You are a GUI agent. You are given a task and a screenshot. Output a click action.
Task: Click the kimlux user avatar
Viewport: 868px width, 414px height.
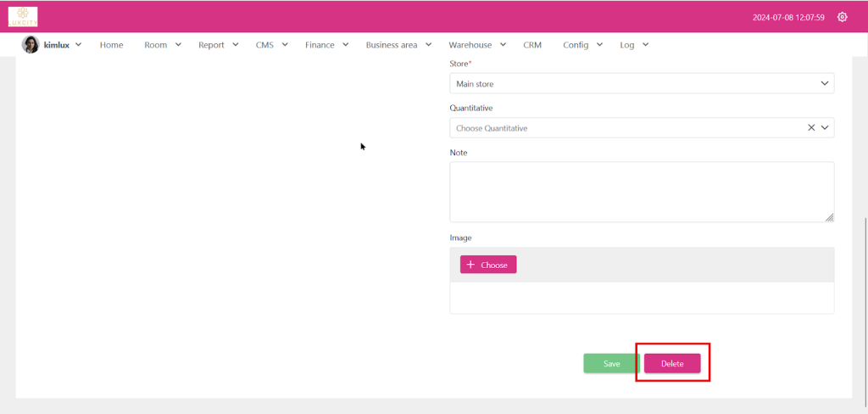tap(31, 45)
